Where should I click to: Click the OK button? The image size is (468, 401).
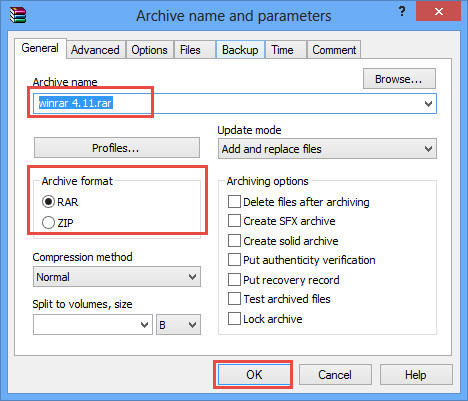254,375
